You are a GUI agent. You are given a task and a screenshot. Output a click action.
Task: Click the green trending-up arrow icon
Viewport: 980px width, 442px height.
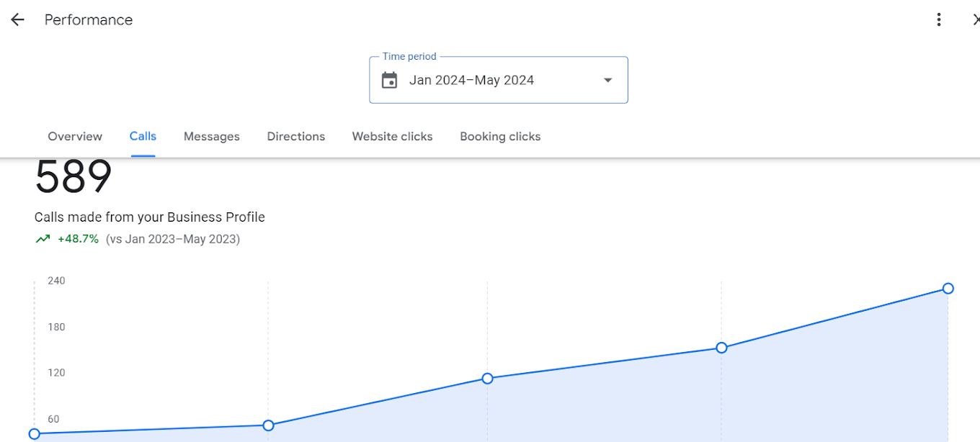tap(43, 239)
